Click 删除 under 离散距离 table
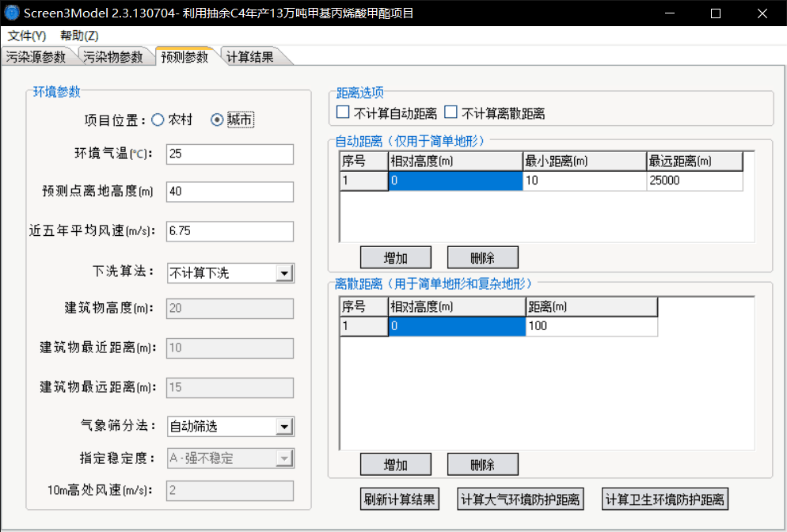The image size is (787, 532). (x=483, y=464)
